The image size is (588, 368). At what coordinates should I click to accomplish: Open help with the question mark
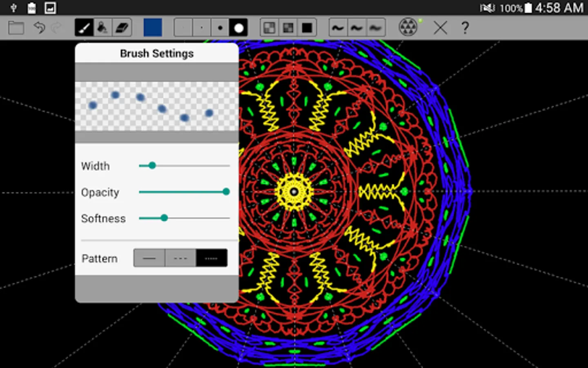tap(465, 28)
